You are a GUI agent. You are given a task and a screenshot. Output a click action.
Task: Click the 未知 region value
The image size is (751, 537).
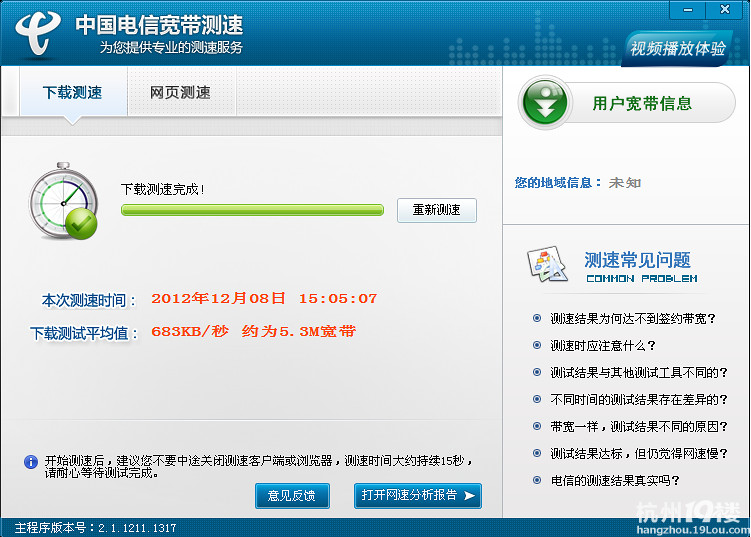pos(625,183)
